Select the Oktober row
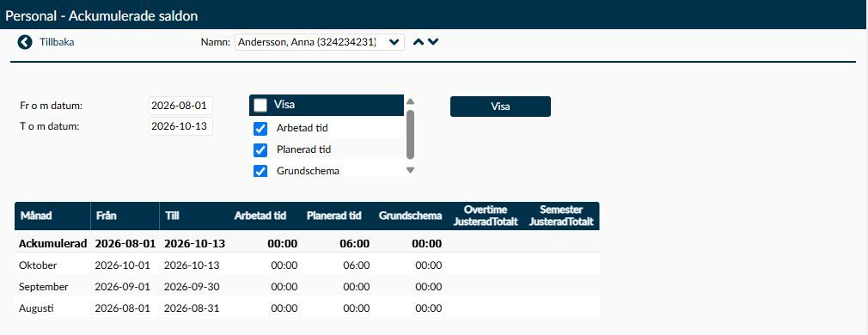This screenshot has height=335, width=868. 307,265
